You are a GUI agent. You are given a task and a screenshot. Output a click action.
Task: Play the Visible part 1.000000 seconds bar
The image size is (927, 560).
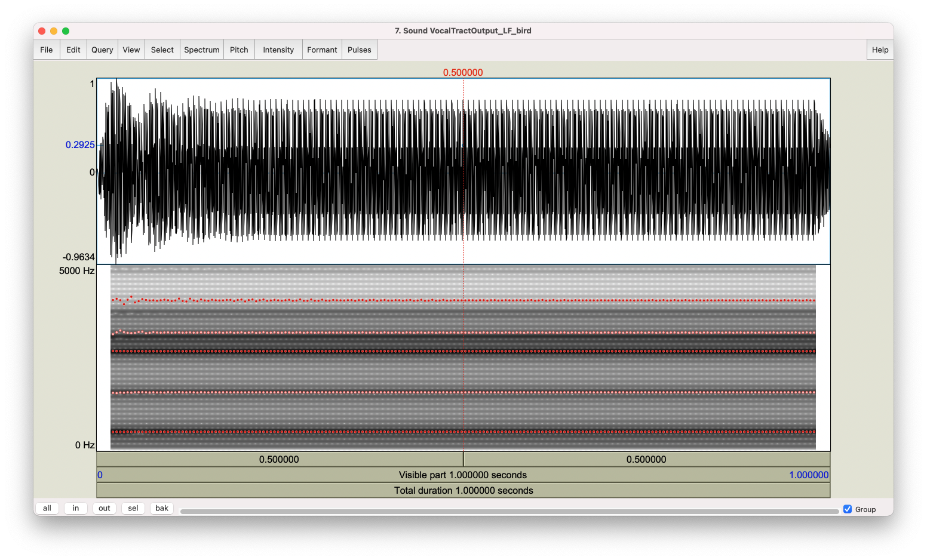(463, 475)
